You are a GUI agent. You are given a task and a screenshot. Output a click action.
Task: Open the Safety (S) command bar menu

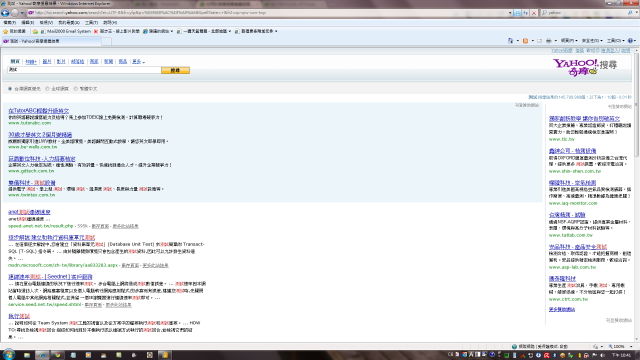(x=592, y=40)
